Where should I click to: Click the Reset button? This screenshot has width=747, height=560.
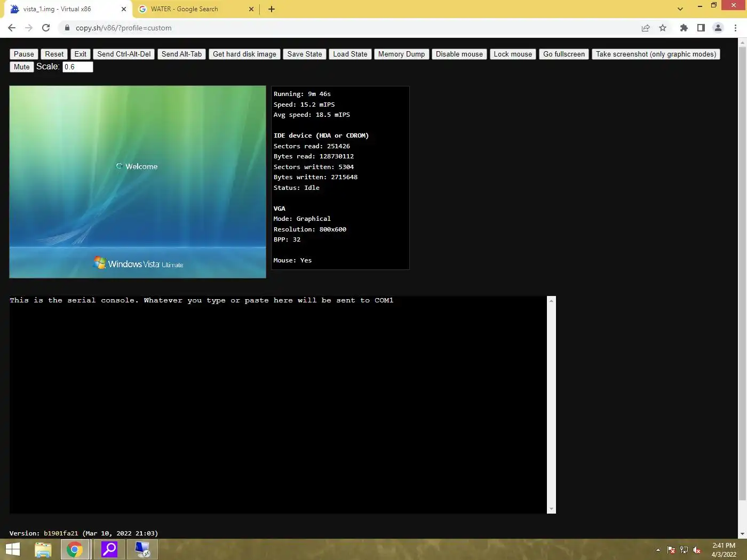(x=54, y=54)
